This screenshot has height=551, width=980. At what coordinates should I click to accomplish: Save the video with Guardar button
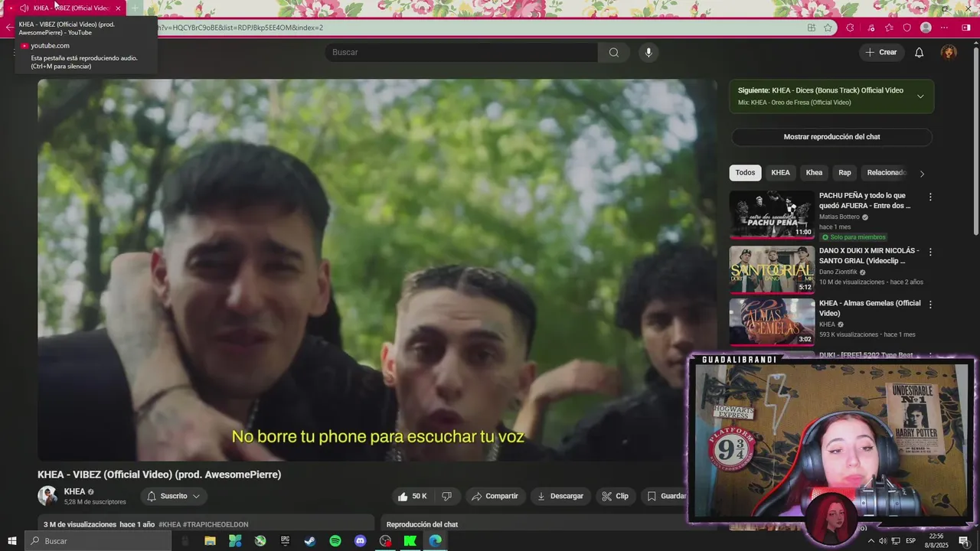click(x=665, y=496)
